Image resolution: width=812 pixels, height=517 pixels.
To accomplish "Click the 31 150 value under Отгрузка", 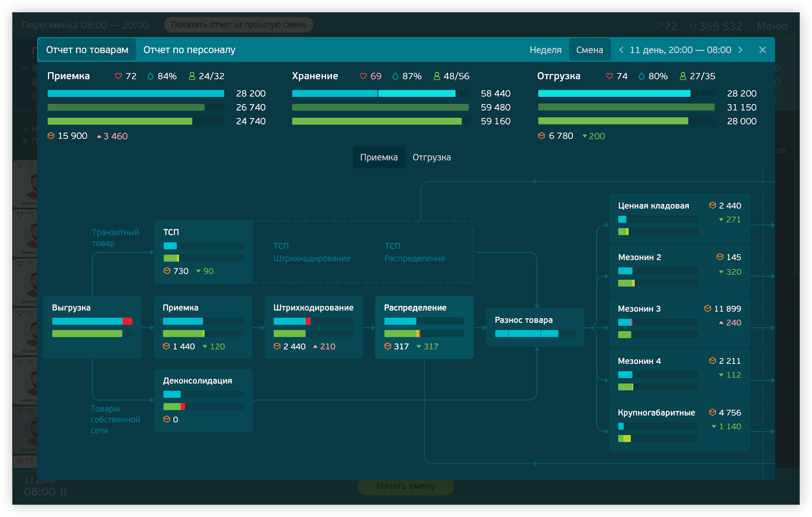I will (742, 107).
